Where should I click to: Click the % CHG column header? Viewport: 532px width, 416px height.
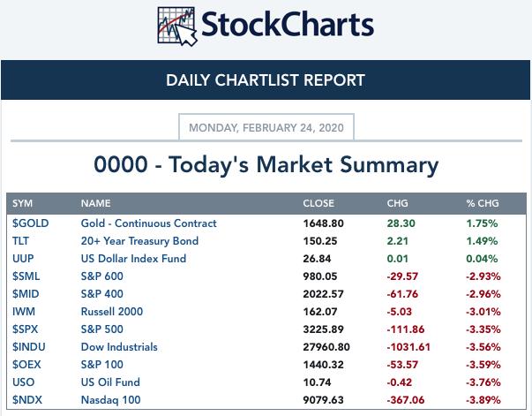point(483,204)
